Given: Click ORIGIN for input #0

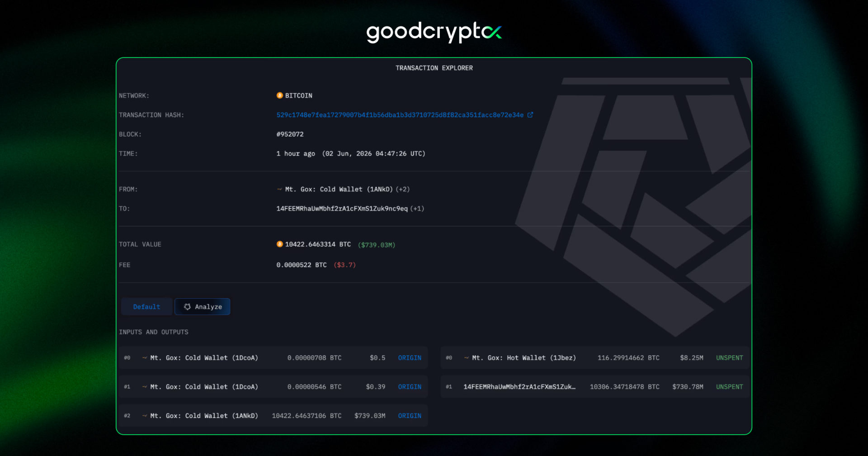Looking at the screenshot, I should 410,358.
